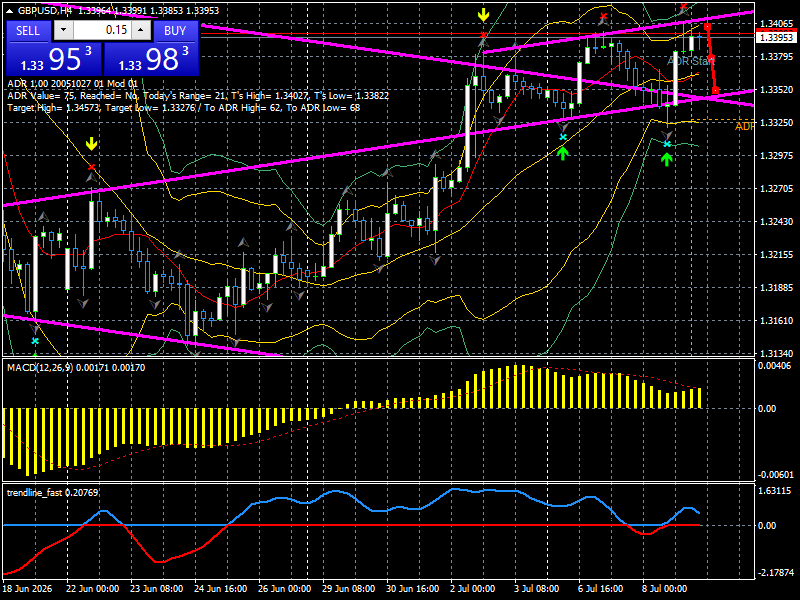The image size is (800, 600).
Task: Click 1.31340 on the price scale
Action: (x=777, y=353)
